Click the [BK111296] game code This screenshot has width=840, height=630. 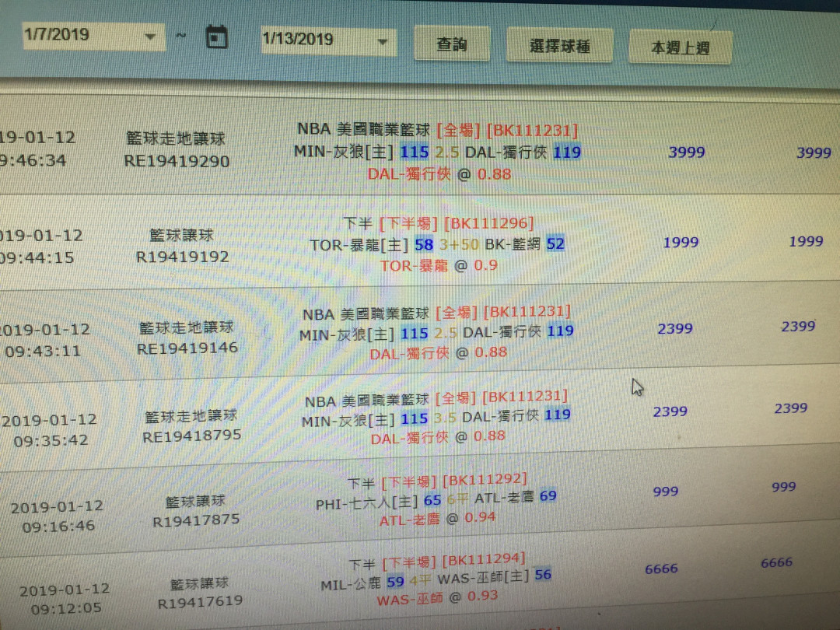click(x=489, y=223)
